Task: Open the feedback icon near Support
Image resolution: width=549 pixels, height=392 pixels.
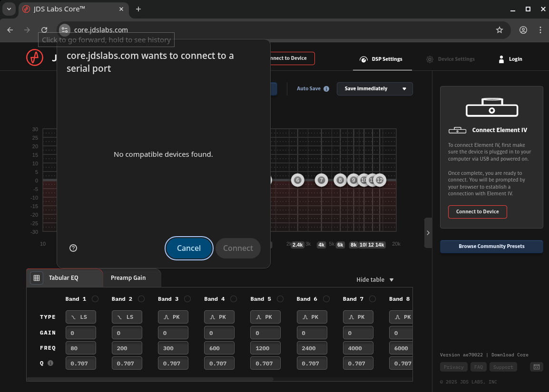Action: [537, 367]
